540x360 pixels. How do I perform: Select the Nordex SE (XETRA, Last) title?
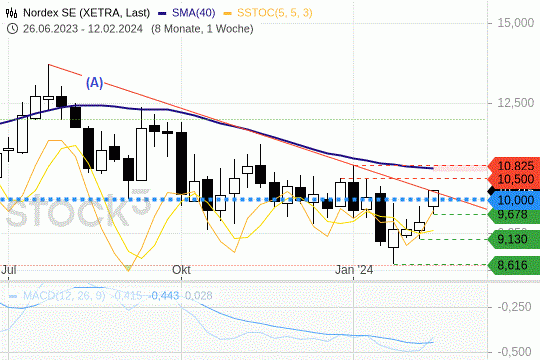click(x=86, y=13)
